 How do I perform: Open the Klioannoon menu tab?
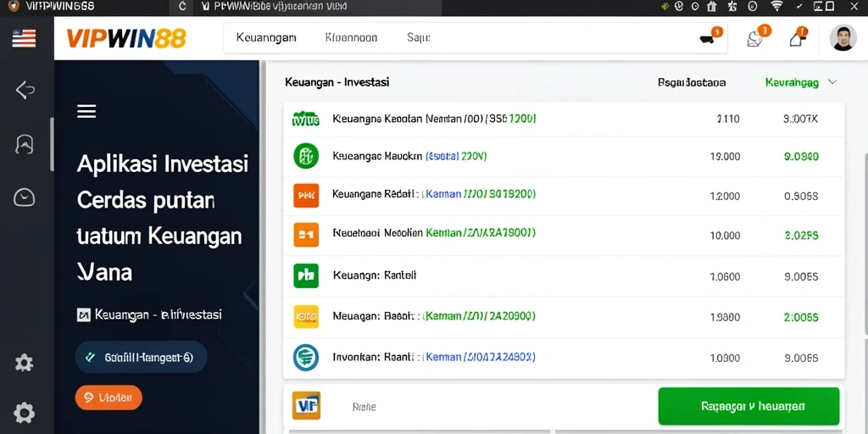point(352,37)
